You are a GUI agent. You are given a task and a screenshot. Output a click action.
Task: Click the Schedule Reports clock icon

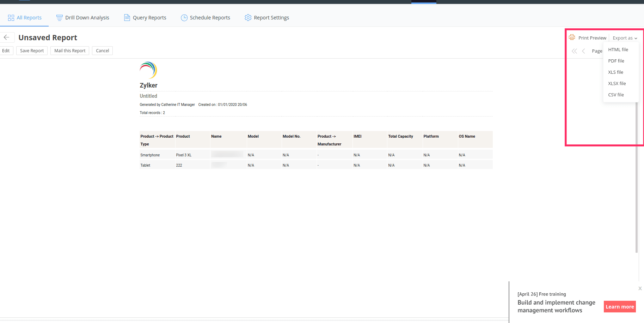coord(184,18)
